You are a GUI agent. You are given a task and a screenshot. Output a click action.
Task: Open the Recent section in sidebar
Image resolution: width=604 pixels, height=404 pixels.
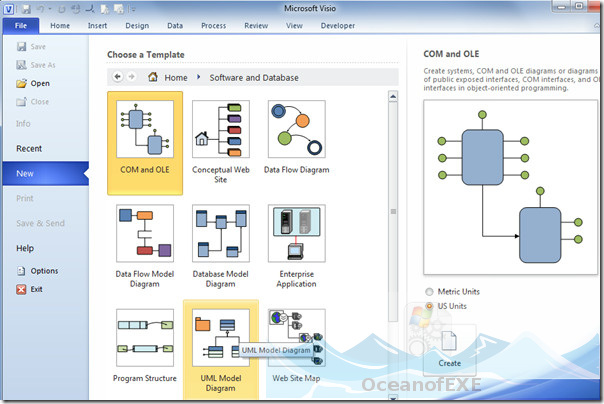coord(29,149)
